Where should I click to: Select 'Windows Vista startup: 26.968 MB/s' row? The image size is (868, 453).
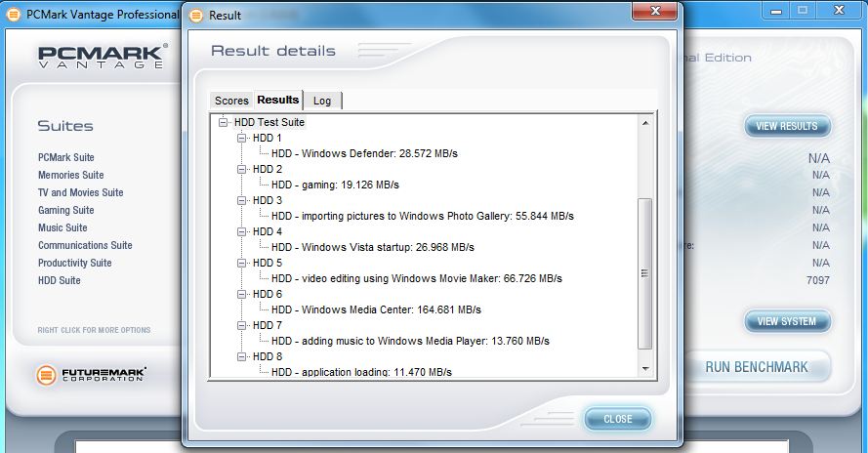click(x=373, y=248)
